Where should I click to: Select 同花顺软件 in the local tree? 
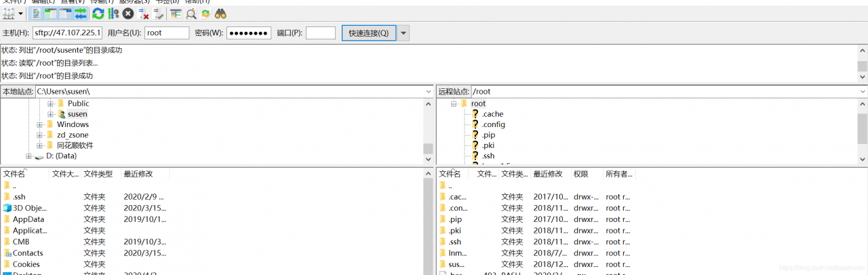[75, 145]
